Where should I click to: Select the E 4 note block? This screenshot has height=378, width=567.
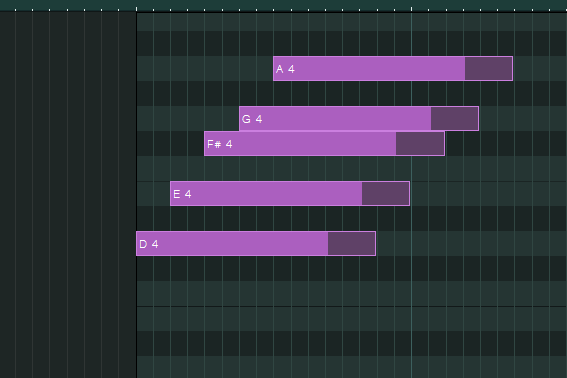coord(290,194)
